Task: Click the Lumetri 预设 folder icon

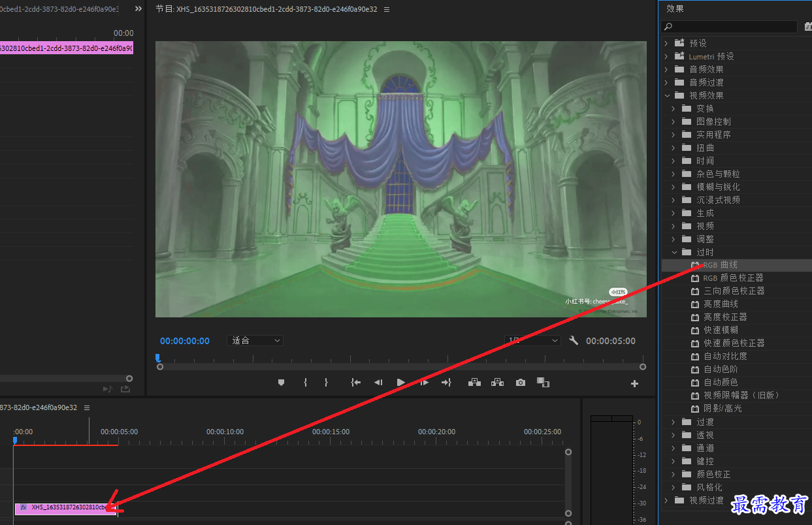Action: point(679,56)
